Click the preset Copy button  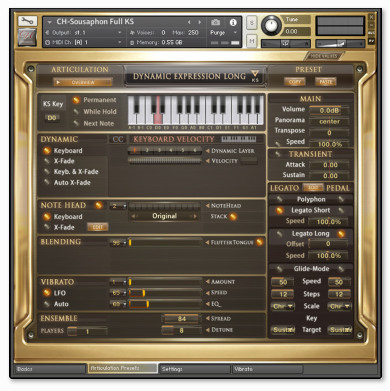coord(295,82)
